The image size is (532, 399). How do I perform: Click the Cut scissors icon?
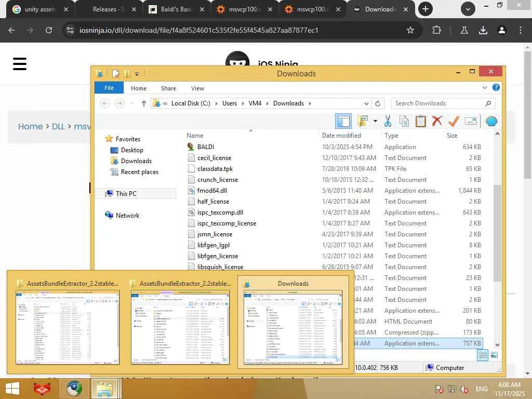388,121
